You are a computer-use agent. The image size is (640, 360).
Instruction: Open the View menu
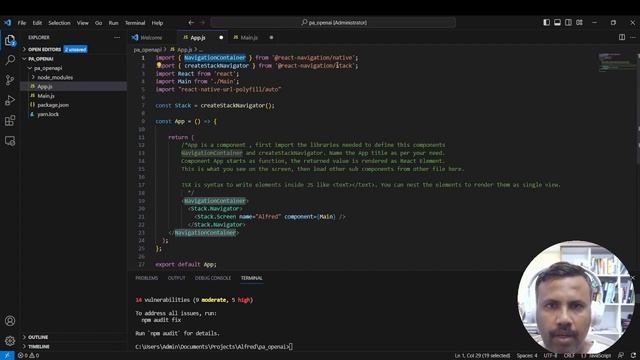coord(82,23)
